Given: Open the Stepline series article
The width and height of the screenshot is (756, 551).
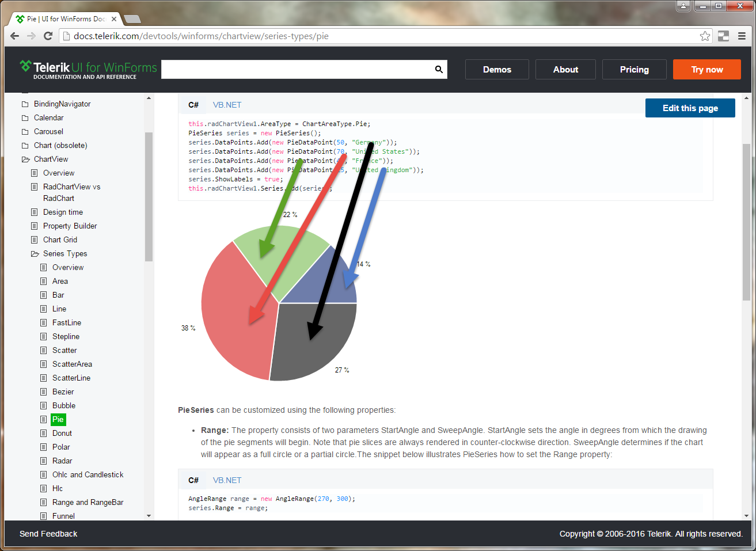Looking at the screenshot, I should 66,337.
